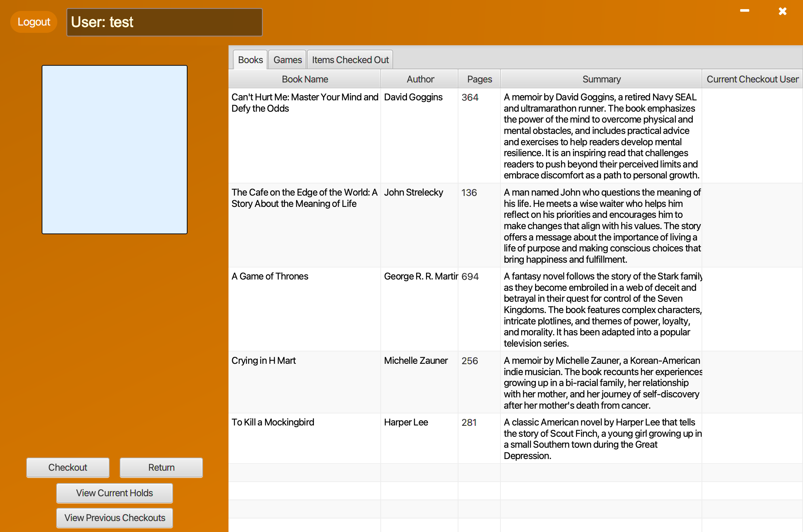Sort books by the Author column
The height and width of the screenshot is (532, 803).
coord(420,79)
